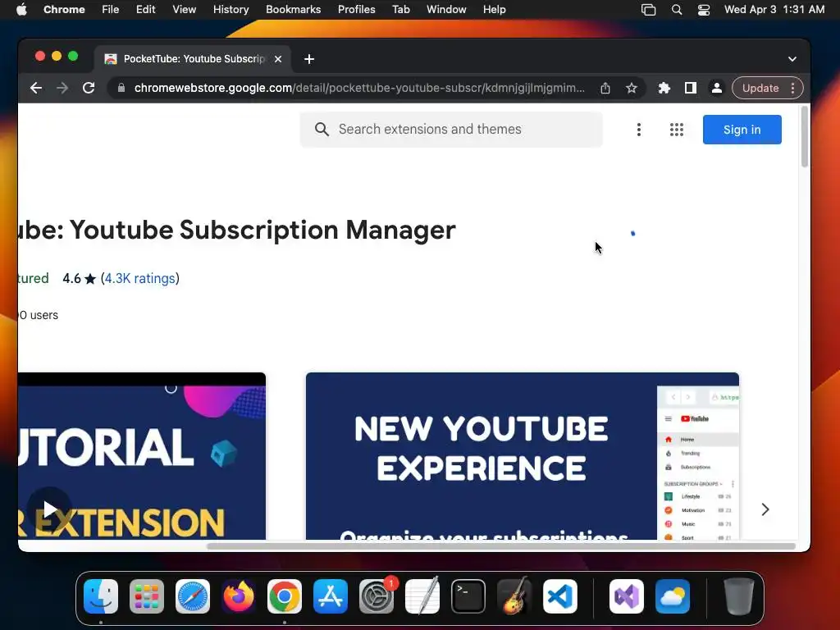Bookmark this tab with the star icon
This screenshot has height=630, width=840.
click(632, 88)
